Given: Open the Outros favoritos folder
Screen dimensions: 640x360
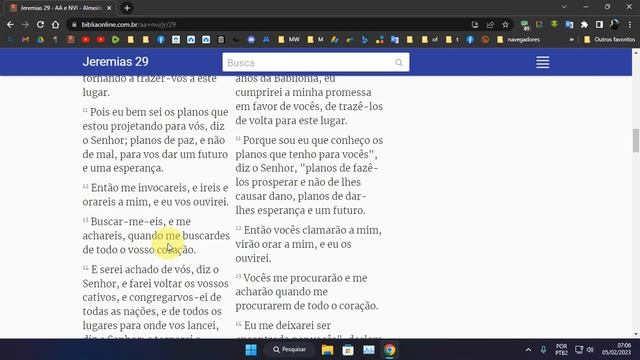Looking at the screenshot, I should click(610, 40).
